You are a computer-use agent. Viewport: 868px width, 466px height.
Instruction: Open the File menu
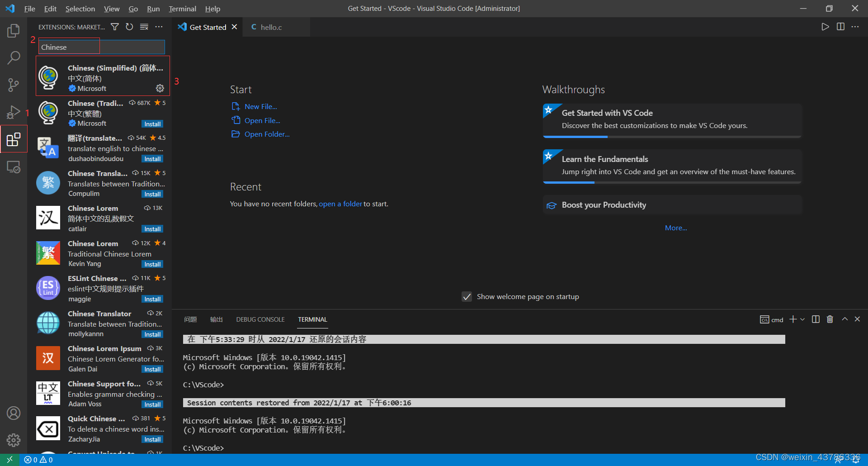click(29, 9)
